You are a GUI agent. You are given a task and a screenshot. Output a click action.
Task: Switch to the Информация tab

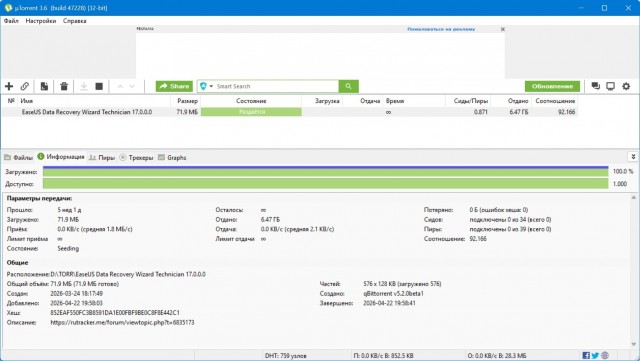coord(61,157)
